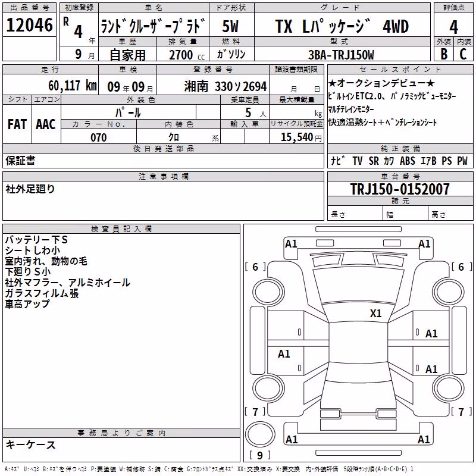Click the ABS equipment code
Image resolution: width=476 pixels, height=476 pixels.
coord(408,161)
